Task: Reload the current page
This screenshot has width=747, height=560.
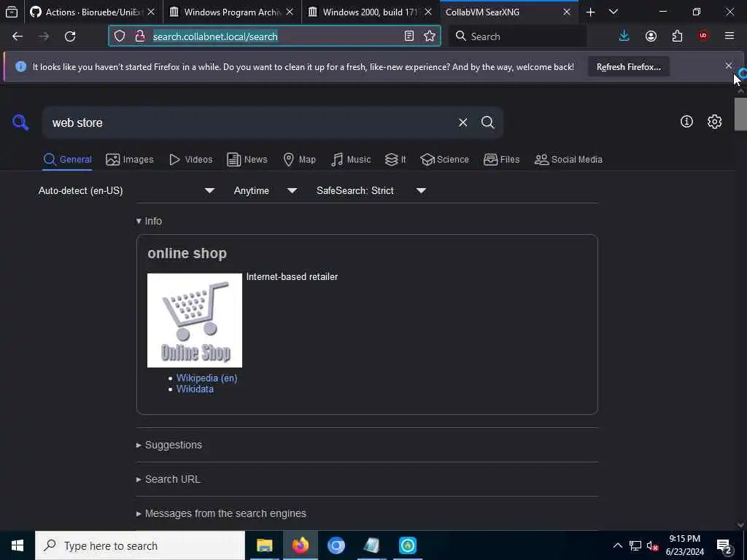Action: coord(70,36)
